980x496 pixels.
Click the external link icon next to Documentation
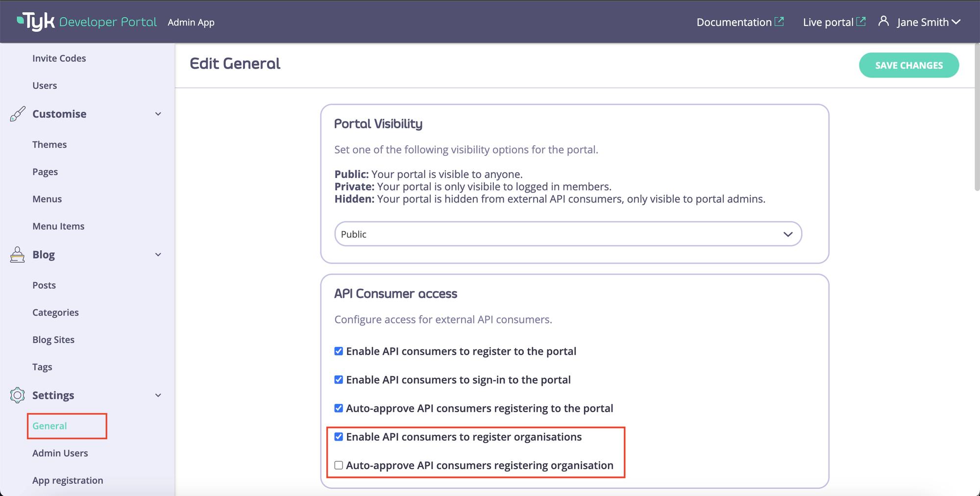click(780, 21)
